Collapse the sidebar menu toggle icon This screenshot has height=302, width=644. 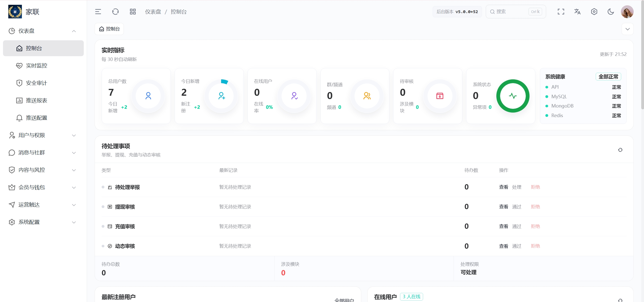coord(98,12)
